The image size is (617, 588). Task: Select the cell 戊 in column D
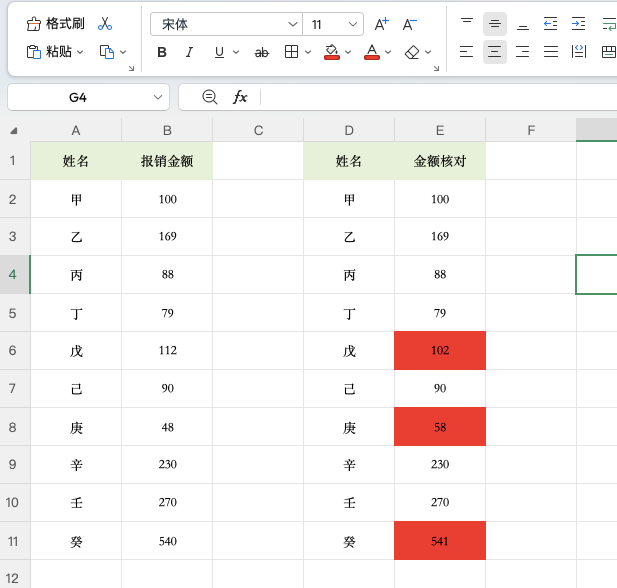(349, 350)
